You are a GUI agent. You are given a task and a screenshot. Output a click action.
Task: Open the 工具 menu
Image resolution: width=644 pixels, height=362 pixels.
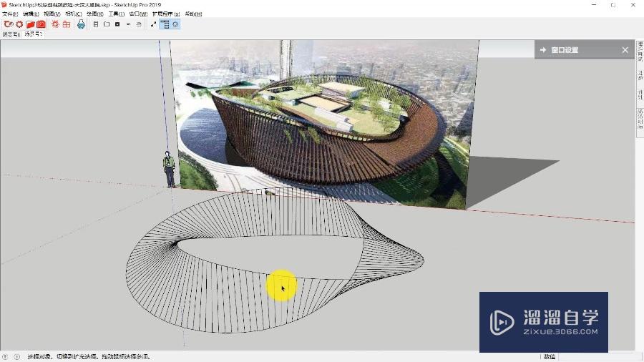pos(116,14)
